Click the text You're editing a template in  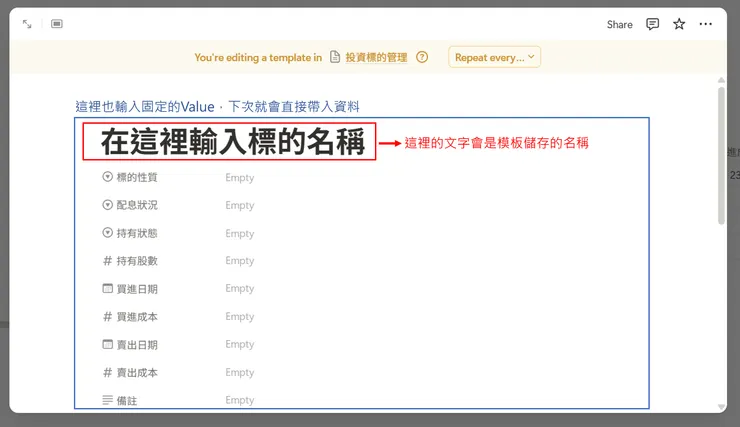(x=258, y=58)
